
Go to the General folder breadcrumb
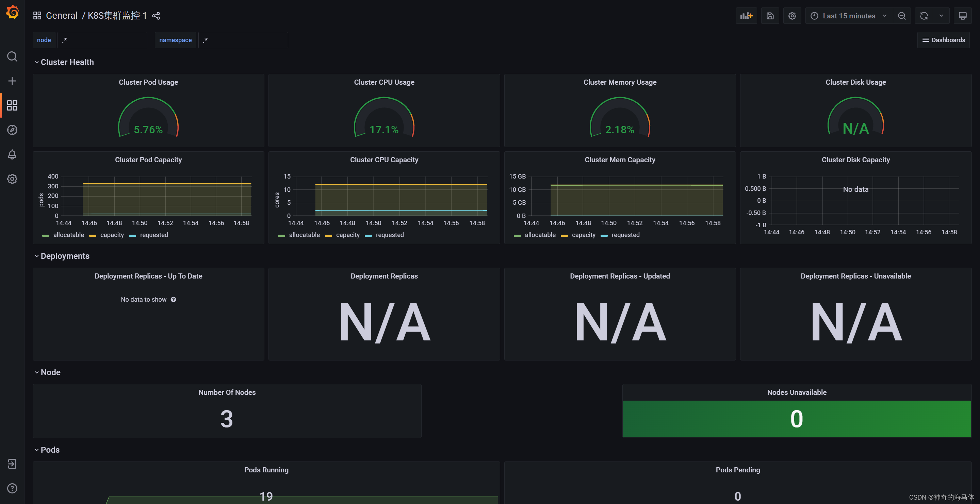pyautogui.click(x=62, y=16)
